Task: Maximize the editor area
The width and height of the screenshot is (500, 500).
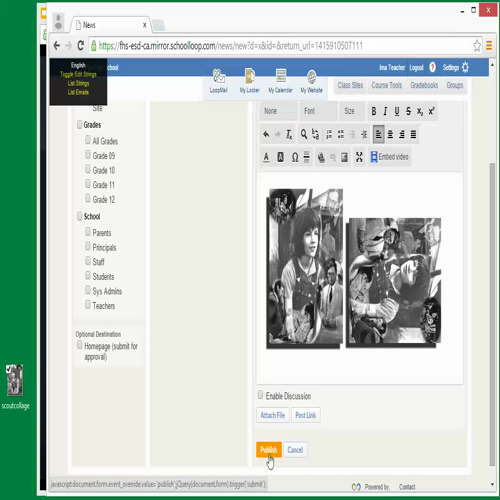Action: pos(359,157)
